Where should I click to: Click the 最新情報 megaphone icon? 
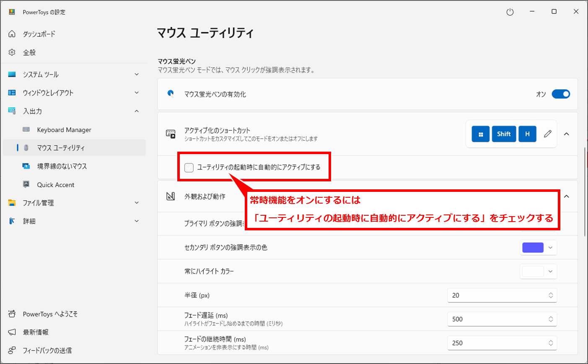click(12, 332)
